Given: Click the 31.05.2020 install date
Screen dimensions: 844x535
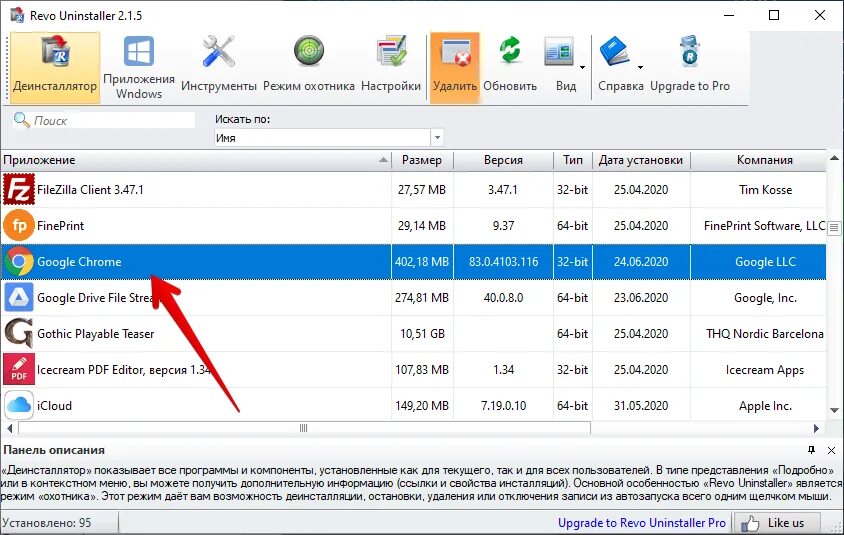Looking at the screenshot, I should click(x=641, y=406).
